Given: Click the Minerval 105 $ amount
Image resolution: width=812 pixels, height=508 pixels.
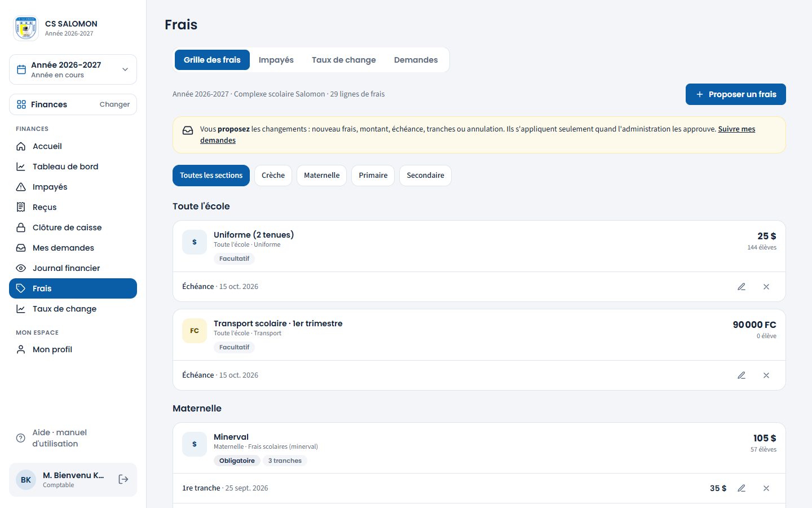Looking at the screenshot, I should pos(765,438).
